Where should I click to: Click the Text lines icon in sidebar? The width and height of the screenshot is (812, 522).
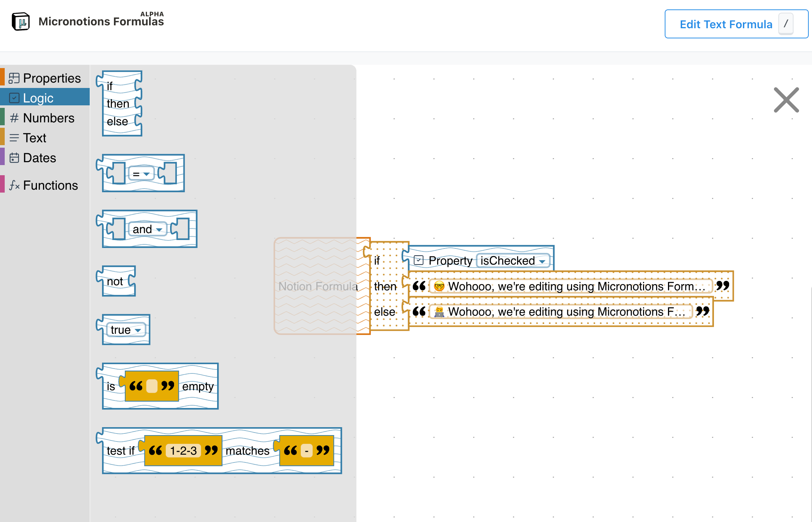(x=14, y=138)
